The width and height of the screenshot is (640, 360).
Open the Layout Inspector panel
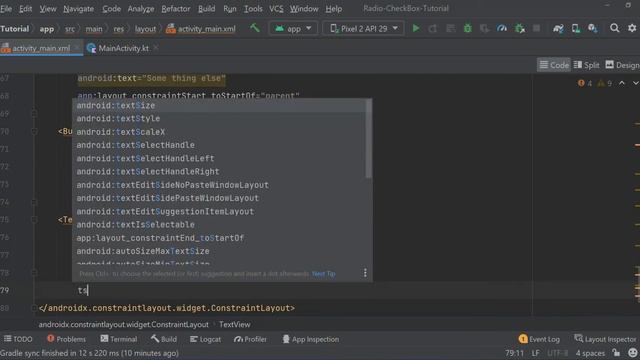tap(605, 339)
